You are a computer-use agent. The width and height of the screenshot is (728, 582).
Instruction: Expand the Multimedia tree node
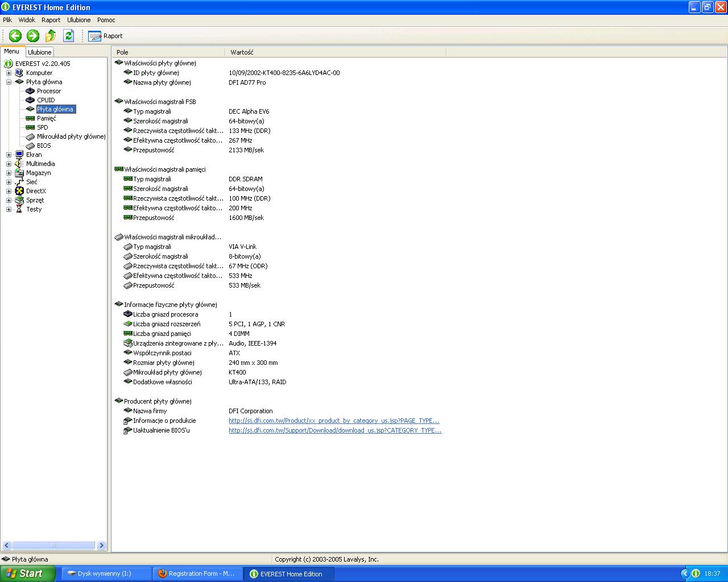9,164
